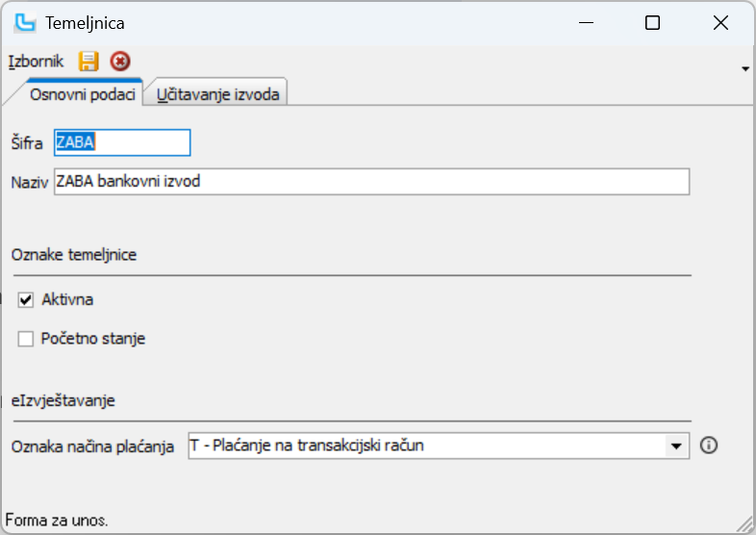The image size is (756, 535).
Task: Click the save floppy disk icon
Action: pos(88,62)
